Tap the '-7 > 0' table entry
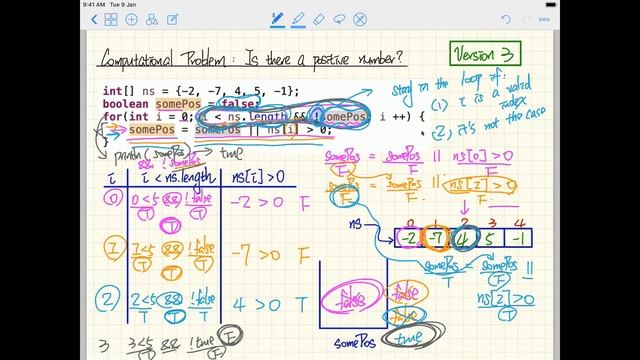The width and height of the screenshot is (640, 360). pos(256,254)
